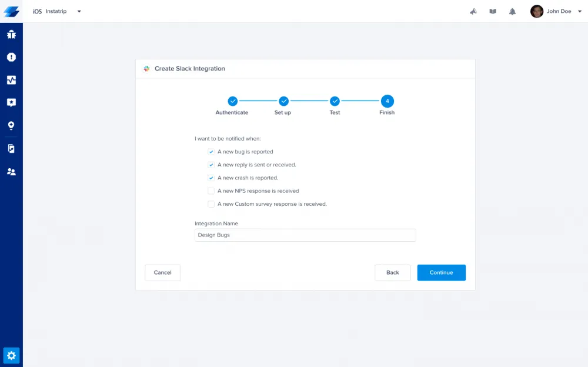The height and width of the screenshot is (367, 588).
Task: Check 'A new NPS response is received'
Action: 211,191
